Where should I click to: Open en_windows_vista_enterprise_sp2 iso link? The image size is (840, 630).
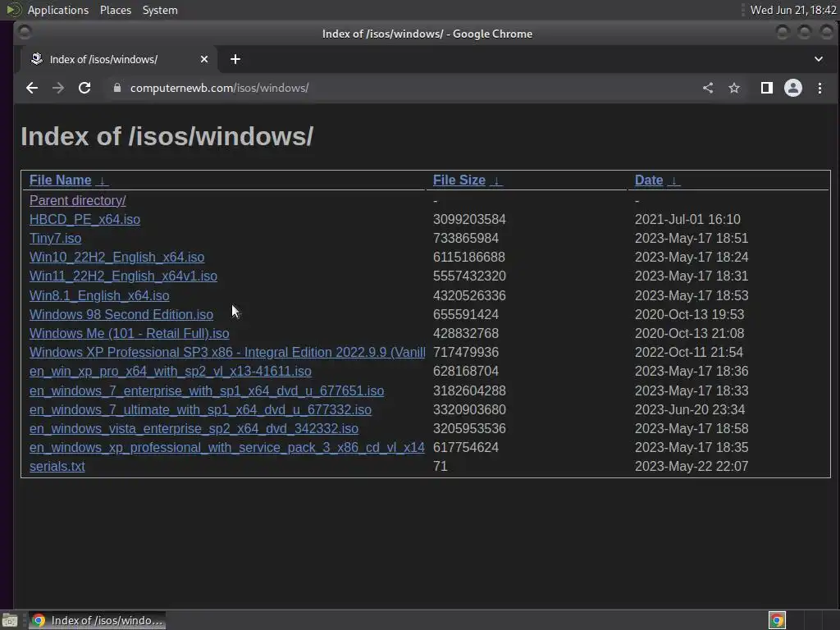[194, 428]
